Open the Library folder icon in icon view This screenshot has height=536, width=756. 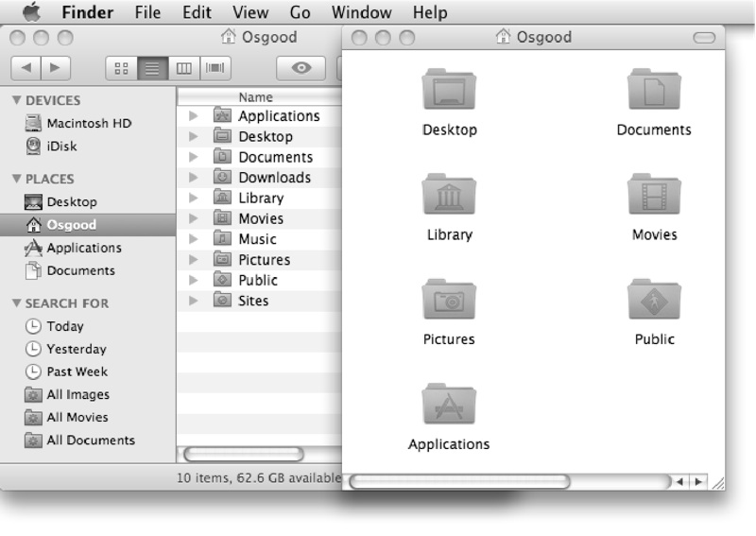click(449, 196)
